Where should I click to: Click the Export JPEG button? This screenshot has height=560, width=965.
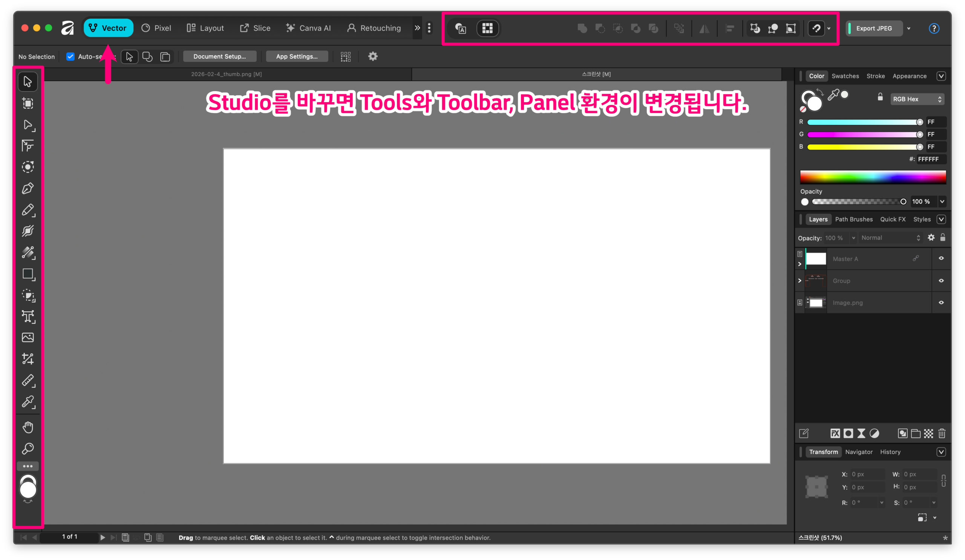coord(873,28)
